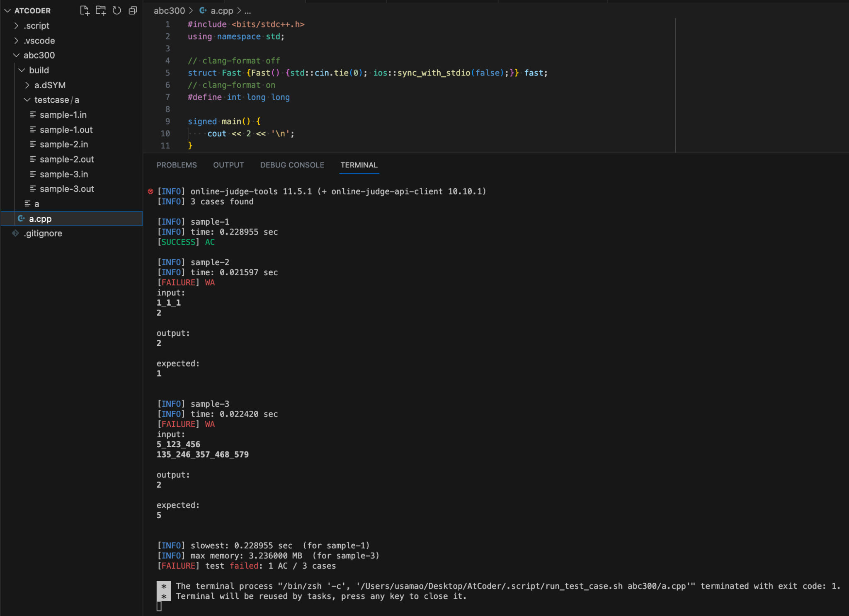Click the C++ icon next to a.cpp breadcrumb
849x616 pixels.
[x=203, y=11]
